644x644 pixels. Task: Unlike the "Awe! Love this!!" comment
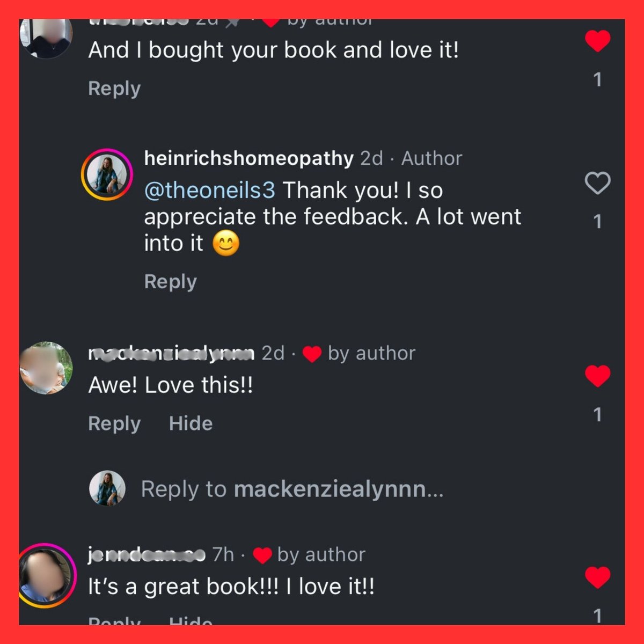pyautogui.click(x=597, y=376)
